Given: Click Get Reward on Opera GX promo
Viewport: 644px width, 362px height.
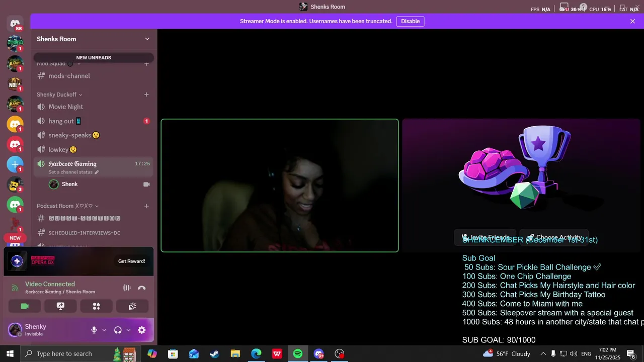Looking at the screenshot, I should 131,261.
